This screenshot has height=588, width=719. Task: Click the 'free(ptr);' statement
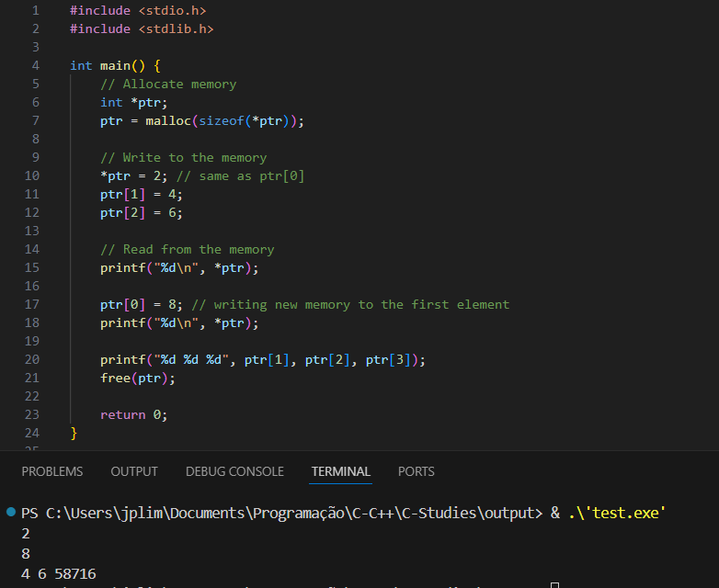(138, 378)
